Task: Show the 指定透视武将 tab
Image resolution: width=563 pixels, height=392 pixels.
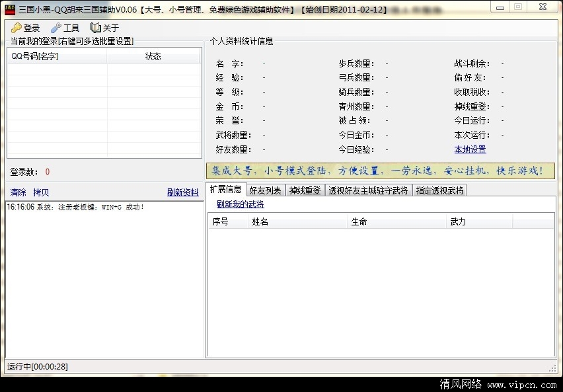Action: point(439,190)
